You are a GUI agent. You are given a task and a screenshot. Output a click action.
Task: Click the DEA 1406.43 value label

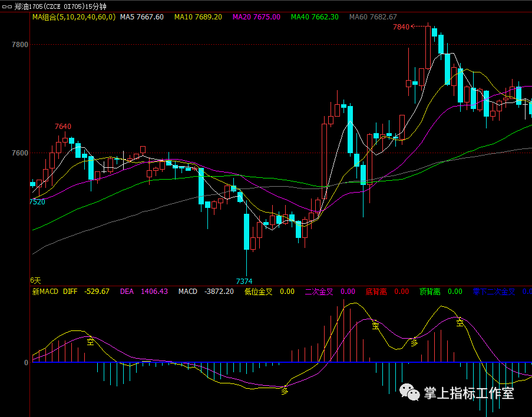tap(144, 292)
